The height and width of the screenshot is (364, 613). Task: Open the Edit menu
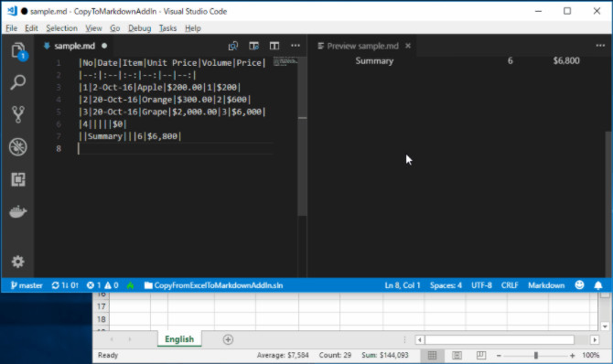[x=31, y=28]
